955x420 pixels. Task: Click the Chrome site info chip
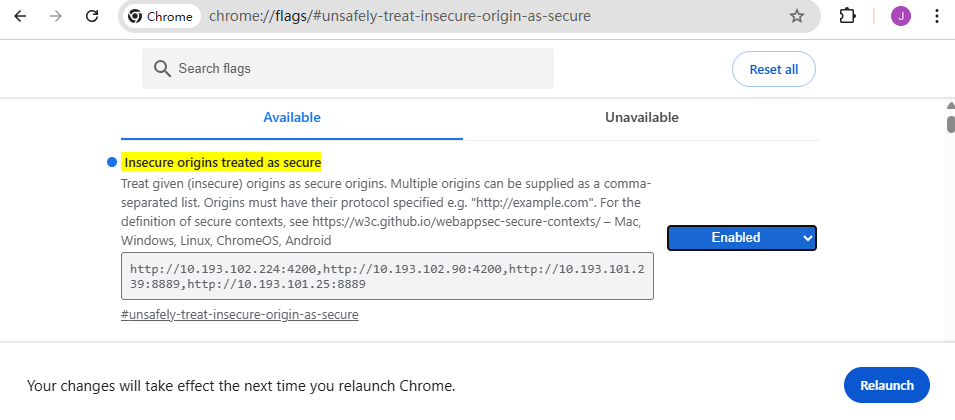tap(161, 16)
